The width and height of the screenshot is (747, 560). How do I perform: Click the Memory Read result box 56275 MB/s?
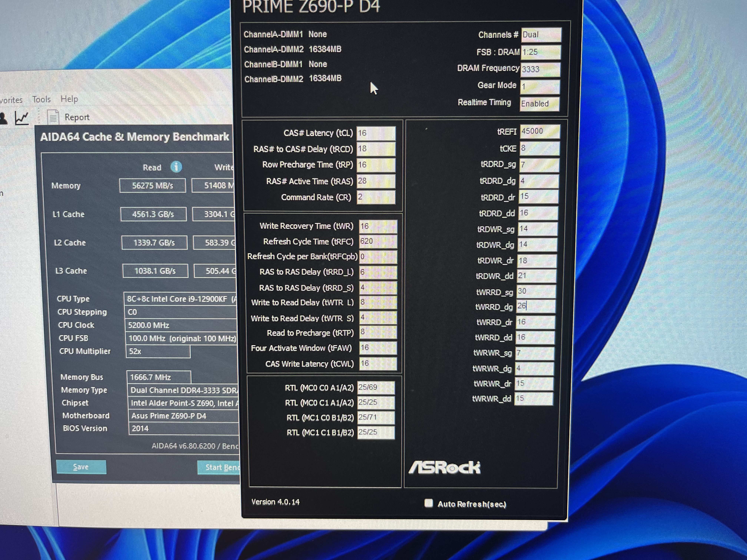(x=152, y=186)
